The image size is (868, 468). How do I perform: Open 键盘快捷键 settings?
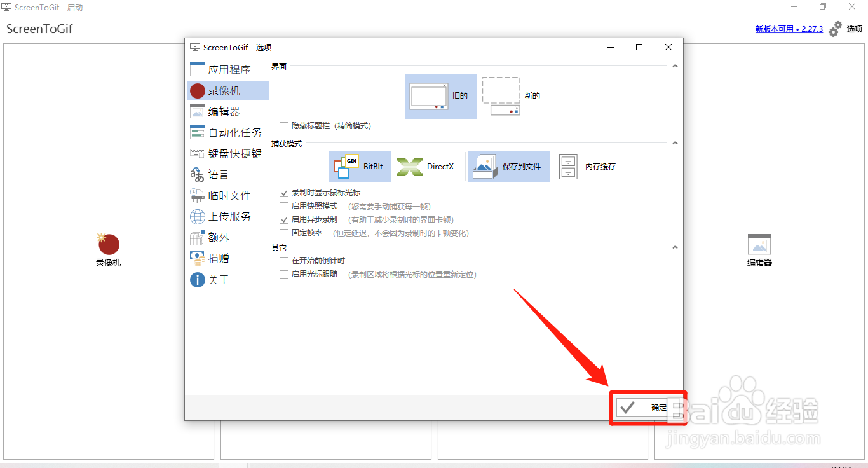(x=228, y=154)
